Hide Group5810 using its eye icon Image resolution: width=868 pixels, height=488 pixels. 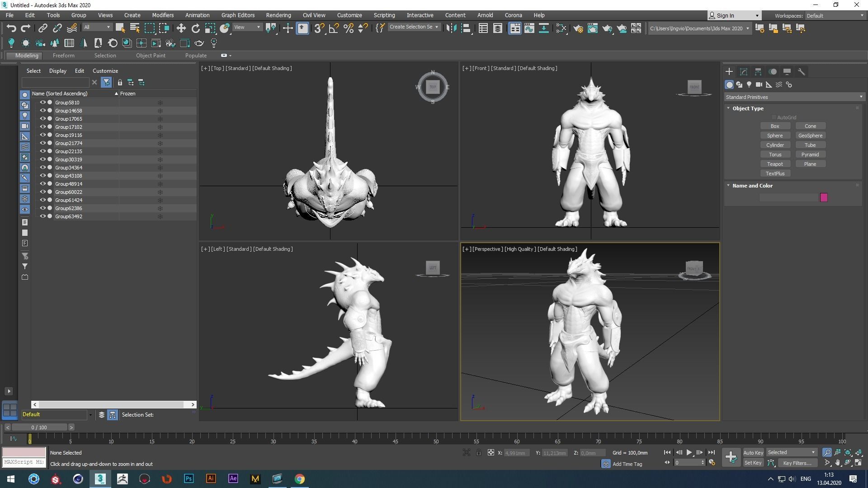pyautogui.click(x=42, y=103)
